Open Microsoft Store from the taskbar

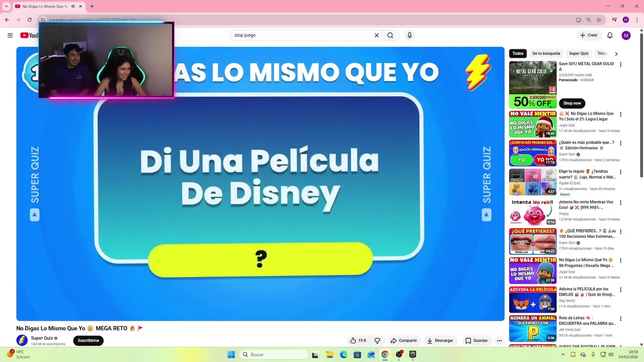pos(357,354)
